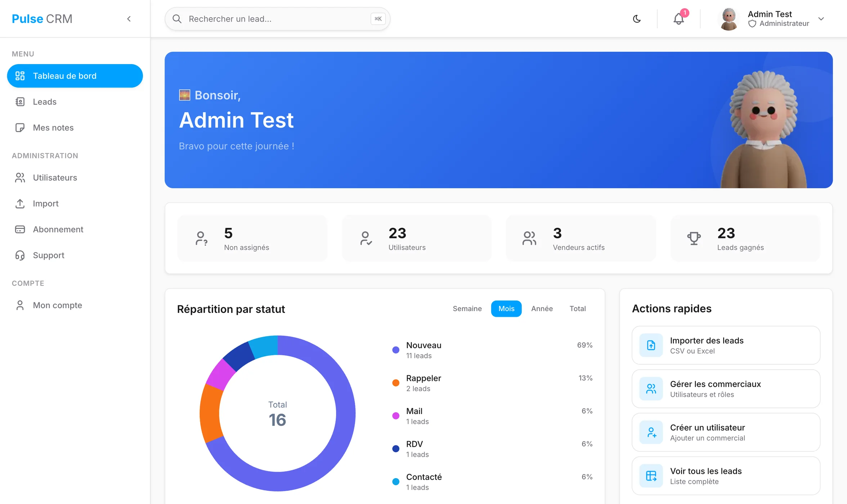
Task: Click the orange segment of the donut chart
Action: pyautogui.click(x=210, y=413)
